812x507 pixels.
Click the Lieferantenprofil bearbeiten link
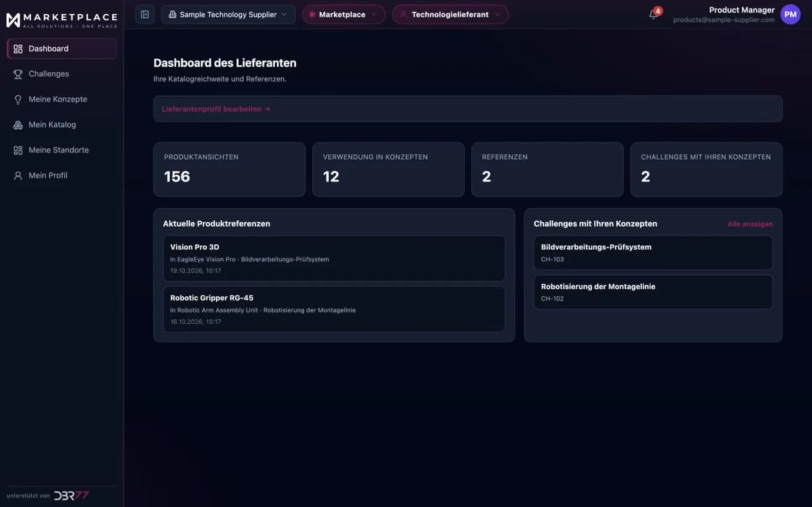pos(216,109)
